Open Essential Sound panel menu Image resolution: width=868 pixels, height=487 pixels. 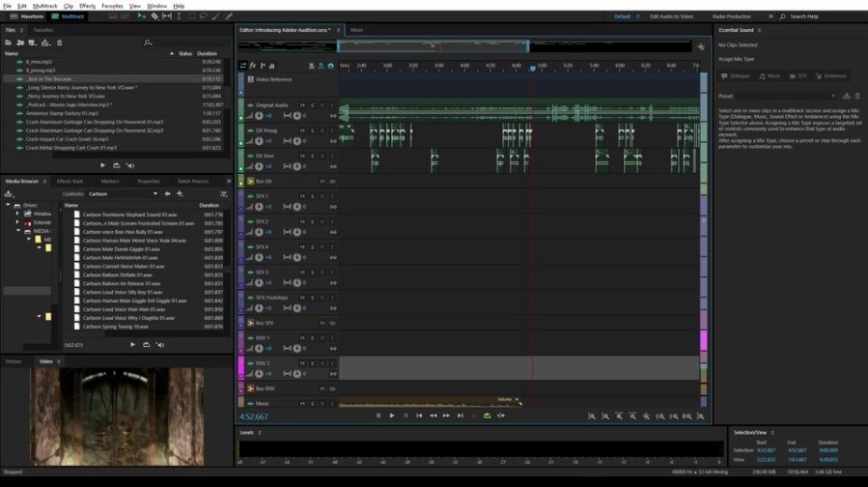759,30
